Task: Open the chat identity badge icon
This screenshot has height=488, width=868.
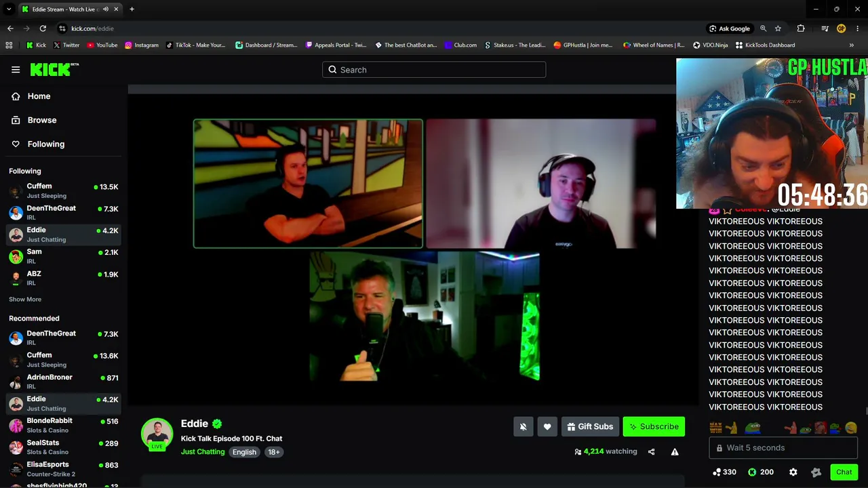Action: point(816,472)
